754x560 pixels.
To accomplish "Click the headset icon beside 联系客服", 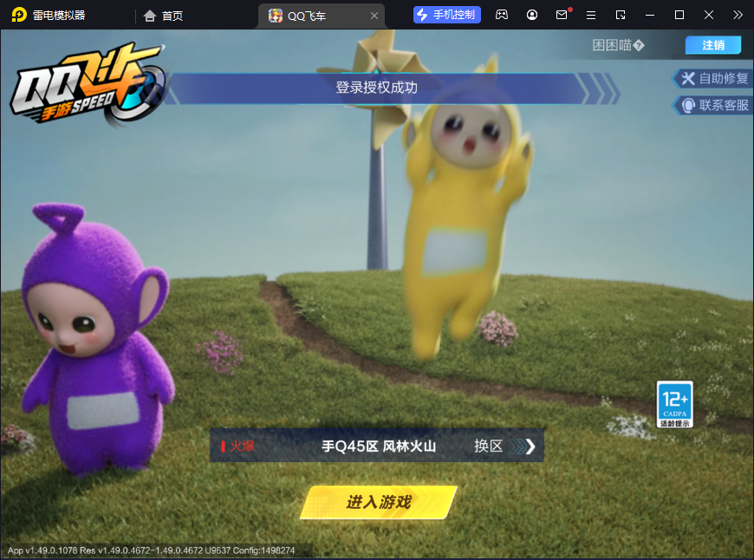I will tap(689, 106).
